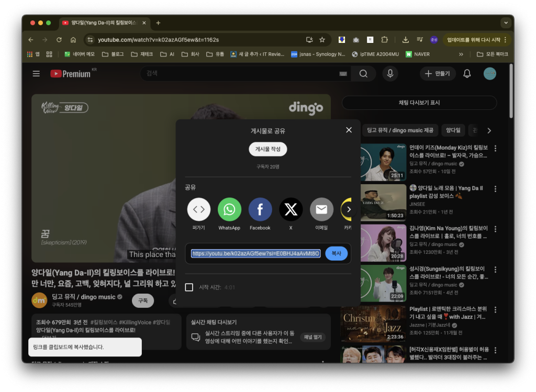This screenshot has width=536, height=392.
Task: Click the YouTube search magnifier button
Action: pyautogui.click(x=363, y=74)
